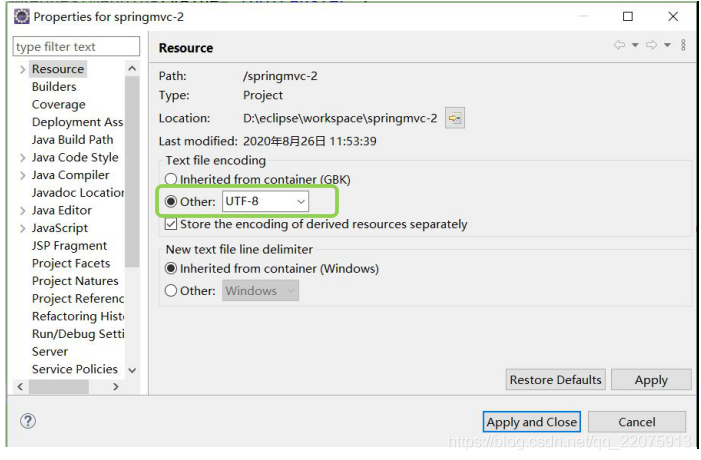
Task: Open JSP Fragment page
Action: click(x=69, y=246)
